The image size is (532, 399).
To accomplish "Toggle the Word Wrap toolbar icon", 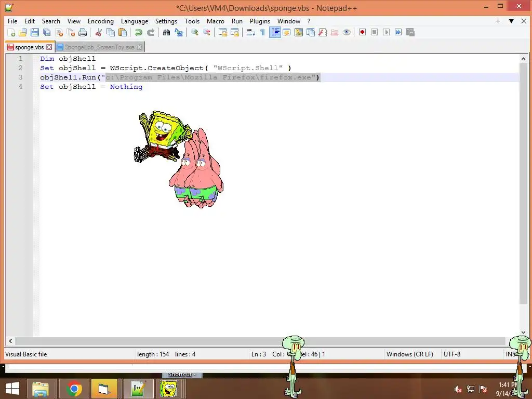I will click(x=251, y=32).
